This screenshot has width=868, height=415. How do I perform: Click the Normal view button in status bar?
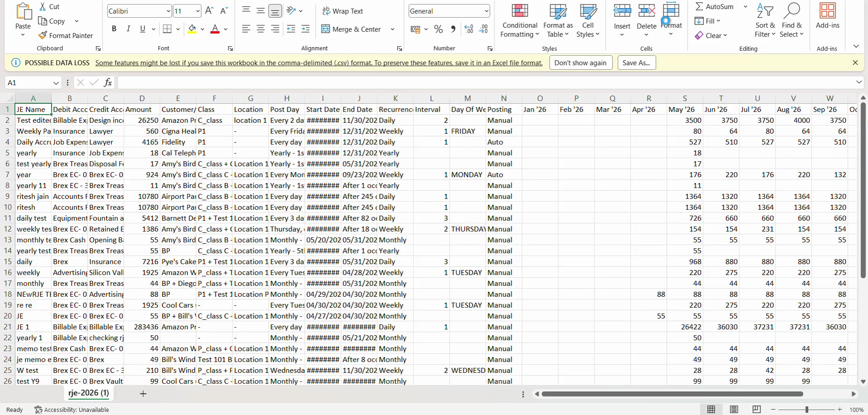click(711, 410)
